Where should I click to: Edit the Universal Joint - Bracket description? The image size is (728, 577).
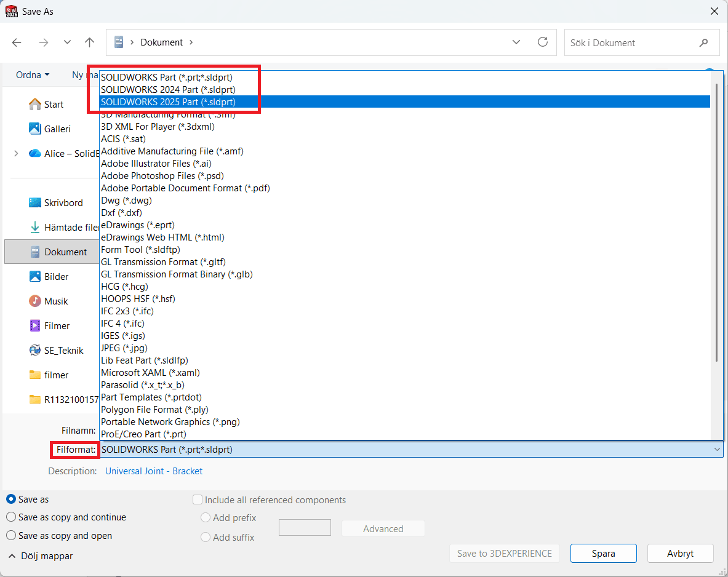click(x=154, y=471)
